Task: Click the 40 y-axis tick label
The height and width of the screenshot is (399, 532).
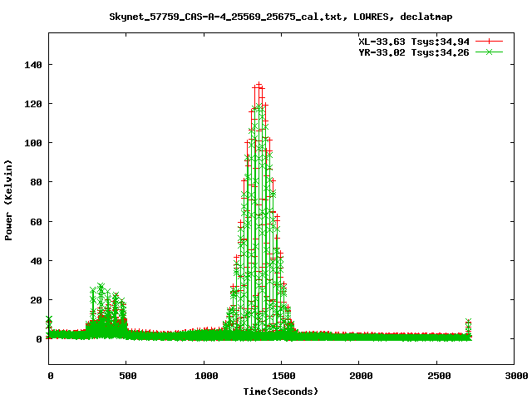Action: pyautogui.click(x=37, y=261)
